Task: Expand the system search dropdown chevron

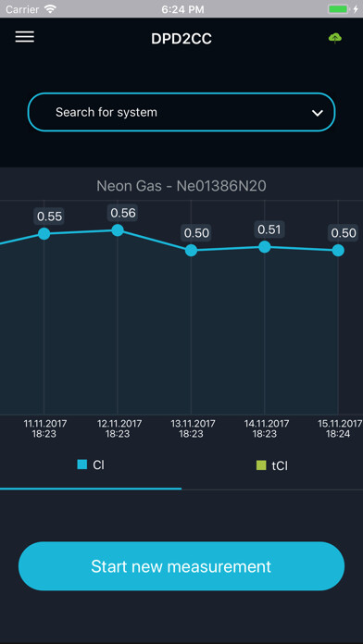Action: [318, 113]
